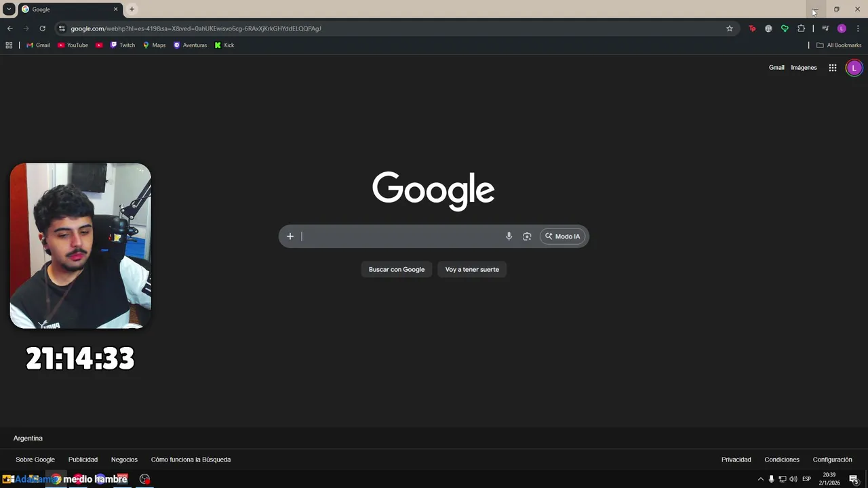
Task: Close the Google tab
Action: 115,9
